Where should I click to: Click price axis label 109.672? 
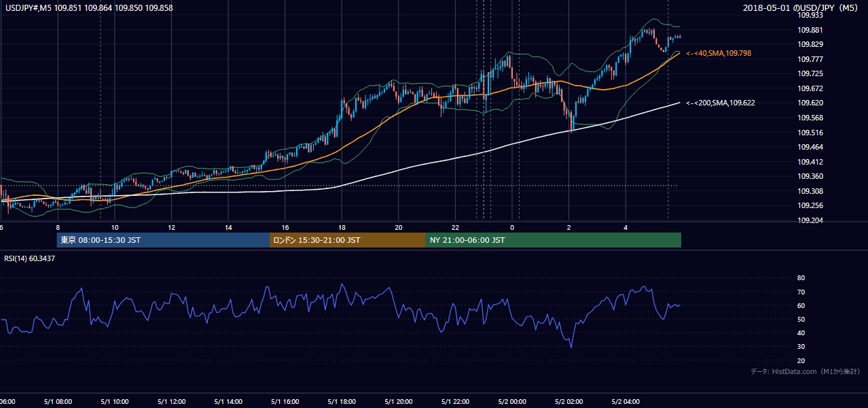point(810,88)
